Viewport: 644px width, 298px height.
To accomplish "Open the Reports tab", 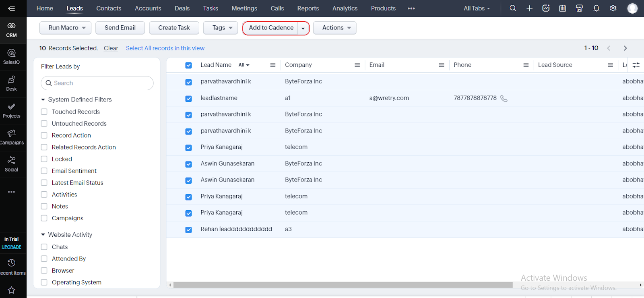I will (308, 8).
